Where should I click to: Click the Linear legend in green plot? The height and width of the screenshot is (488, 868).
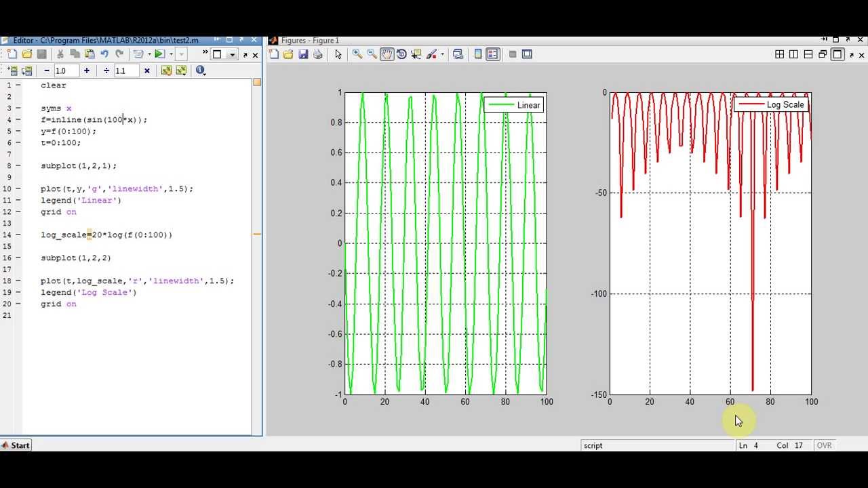pyautogui.click(x=514, y=105)
